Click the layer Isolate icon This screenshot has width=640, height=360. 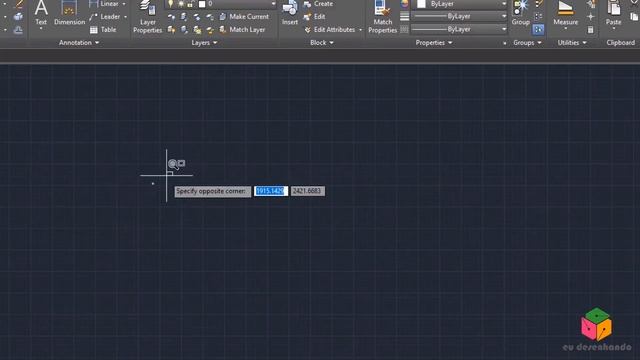point(184,17)
